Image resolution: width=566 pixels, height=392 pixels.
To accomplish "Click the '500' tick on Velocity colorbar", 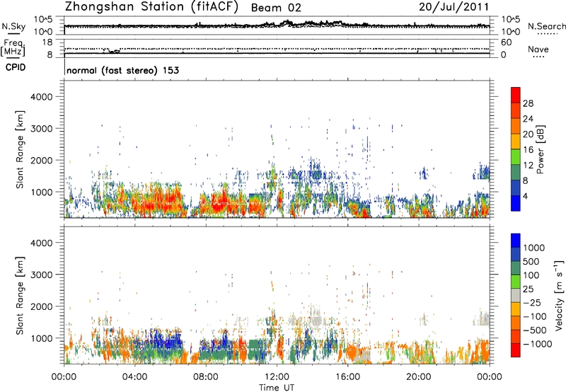I will pyautogui.click(x=531, y=261).
